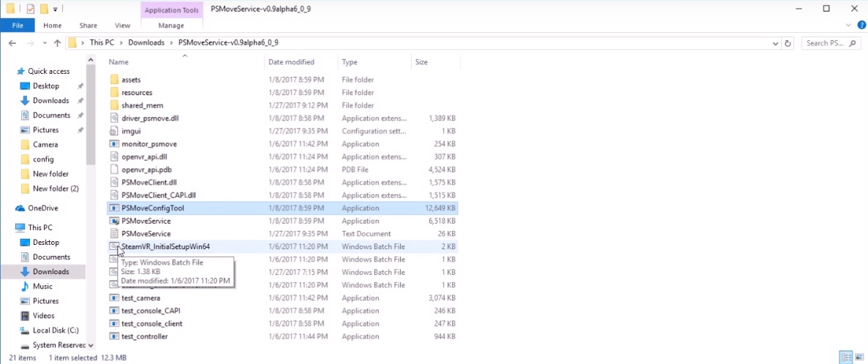
Task: Expand the Downloads breadcrumb arrow
Action: (x=172, y=42)
